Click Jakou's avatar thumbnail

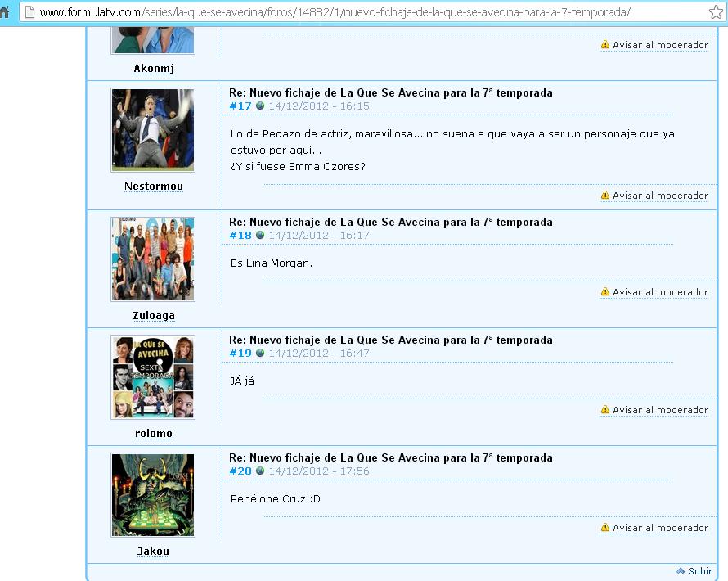153,495
